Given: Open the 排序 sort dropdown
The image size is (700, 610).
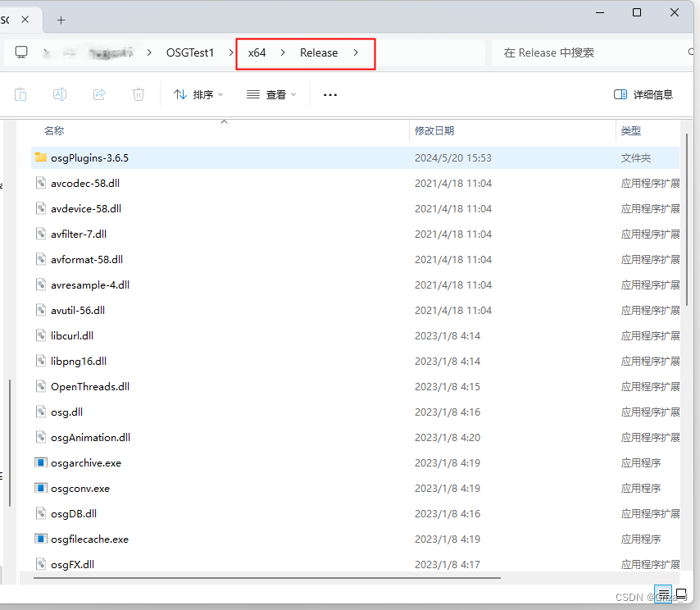Looking at the screenshot, I should [x=198, y=94].
